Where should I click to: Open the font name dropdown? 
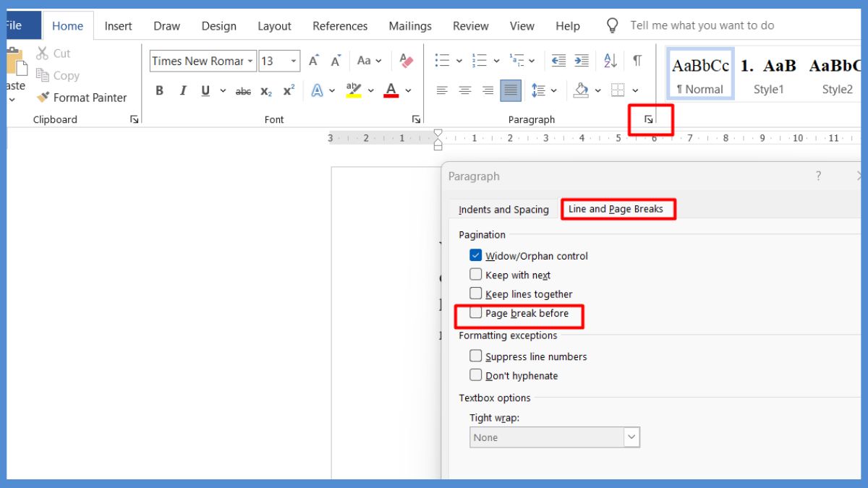250,61
